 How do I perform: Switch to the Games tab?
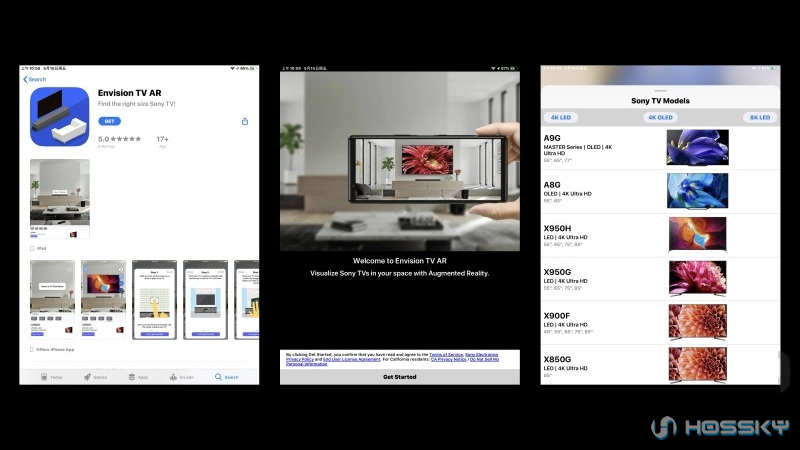pos(95,377)
